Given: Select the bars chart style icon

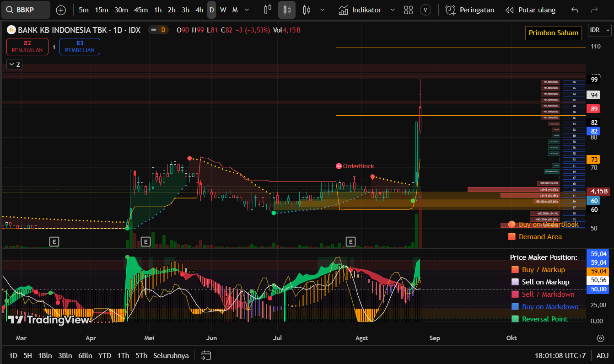Looking at the screenshot, I should 268,10.
